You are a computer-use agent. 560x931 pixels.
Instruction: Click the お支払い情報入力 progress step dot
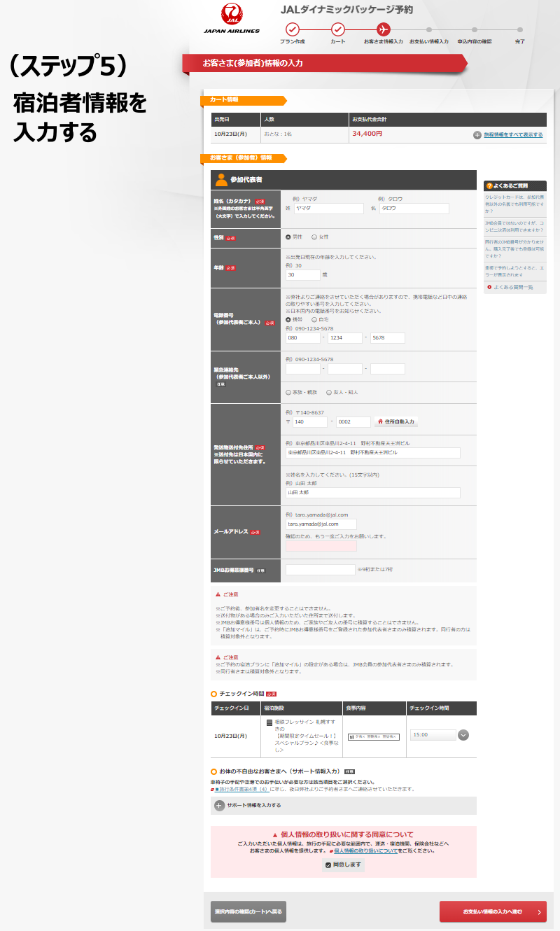[428, 29]
